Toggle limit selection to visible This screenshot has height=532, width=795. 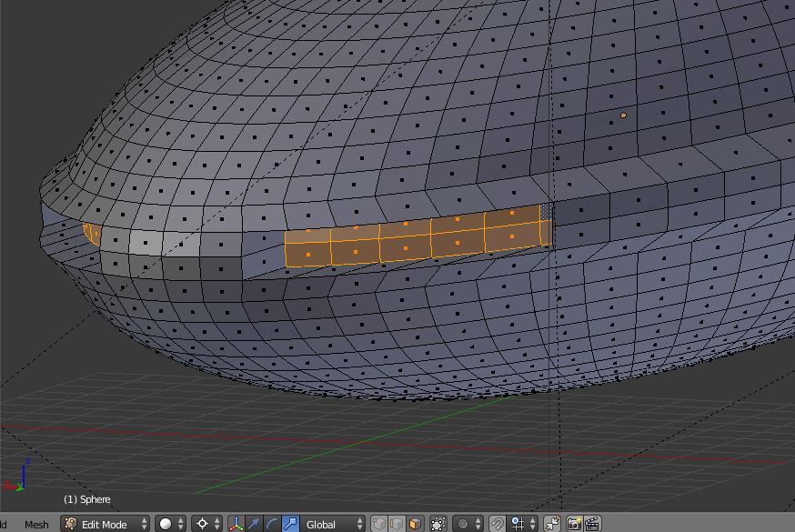pos(438,524)
